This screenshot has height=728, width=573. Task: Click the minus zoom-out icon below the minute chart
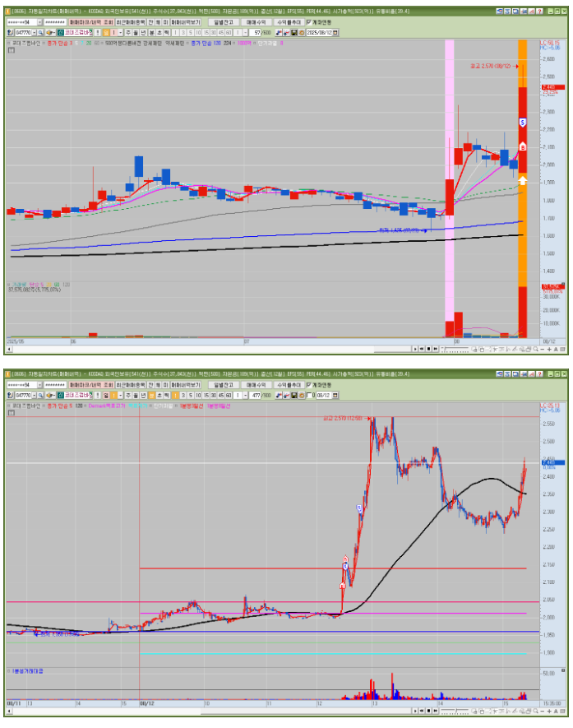coord(543,712)
